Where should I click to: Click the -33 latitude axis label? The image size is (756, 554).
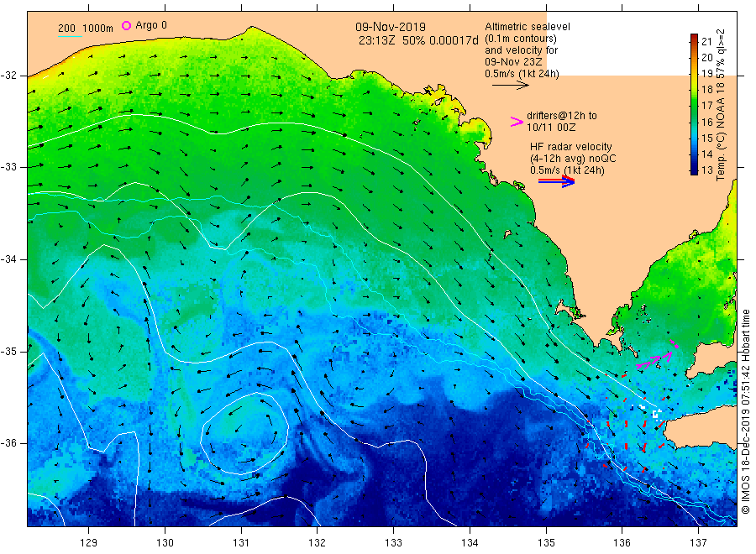(x=9, y=167)
